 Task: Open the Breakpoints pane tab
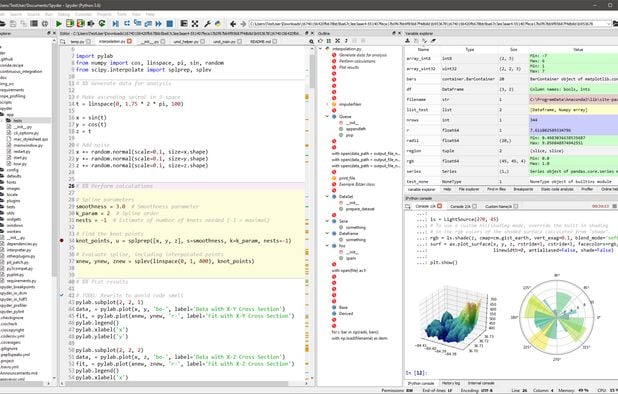coord(523,190)
